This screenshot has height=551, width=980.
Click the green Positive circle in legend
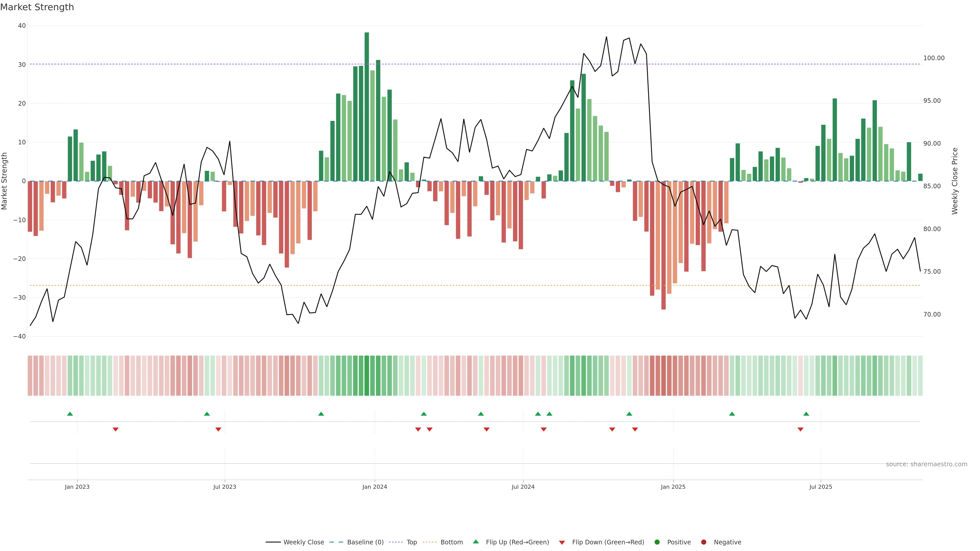click(657, 542)
